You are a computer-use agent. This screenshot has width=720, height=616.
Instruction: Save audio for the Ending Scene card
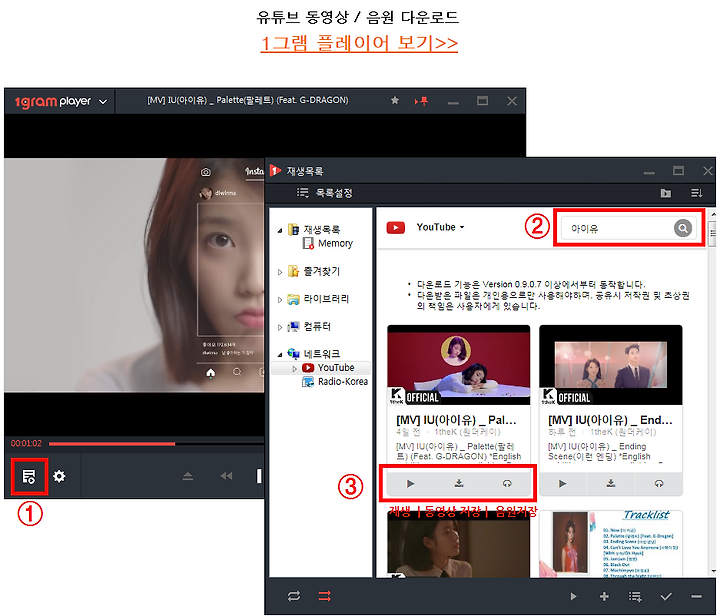[659, 483]
